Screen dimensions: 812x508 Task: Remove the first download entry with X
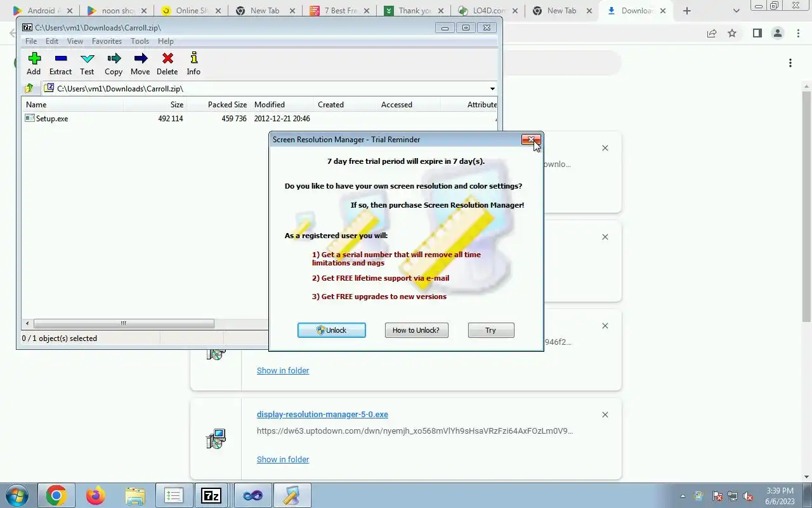coord(605,148)
